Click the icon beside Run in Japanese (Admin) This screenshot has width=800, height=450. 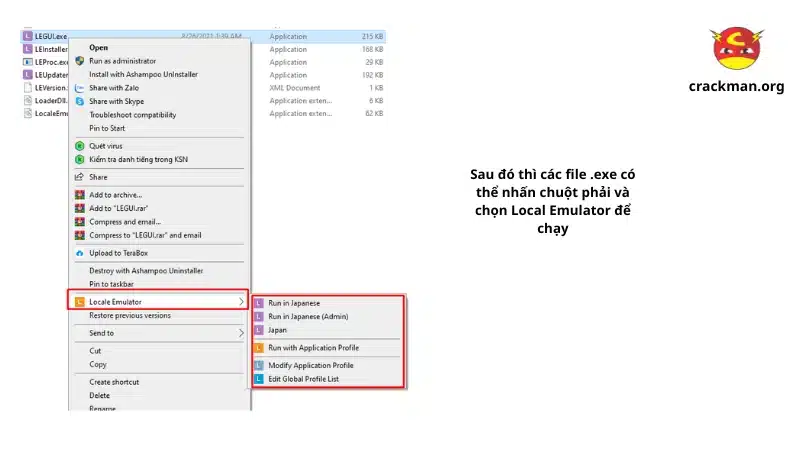259,317
